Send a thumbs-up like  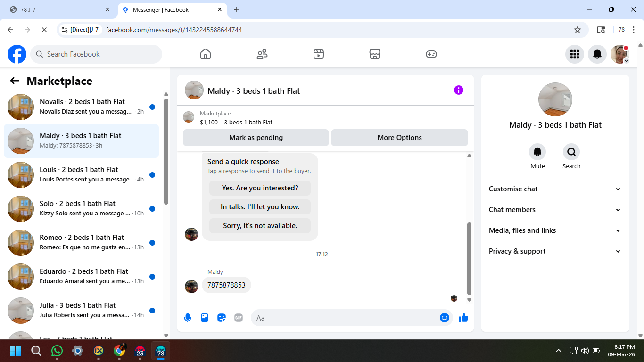pyautogui.click(x=463, y=318)
